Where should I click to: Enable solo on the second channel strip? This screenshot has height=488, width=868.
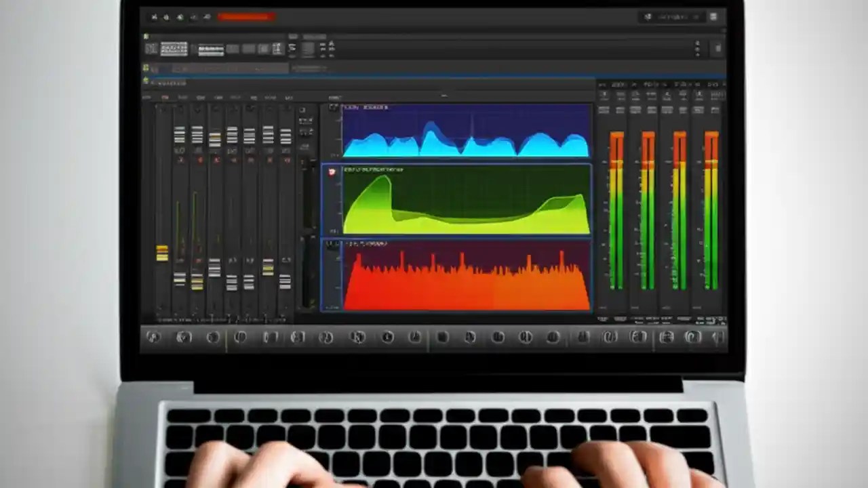[197, 160]
